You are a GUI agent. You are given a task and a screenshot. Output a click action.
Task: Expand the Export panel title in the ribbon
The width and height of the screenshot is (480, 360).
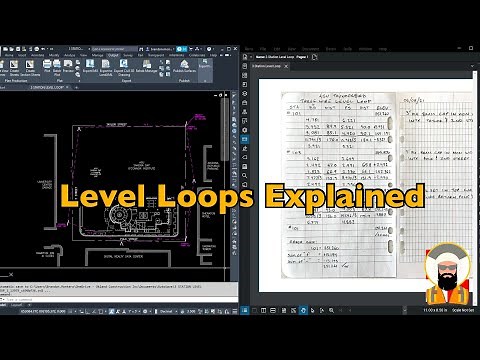(126, 81)
